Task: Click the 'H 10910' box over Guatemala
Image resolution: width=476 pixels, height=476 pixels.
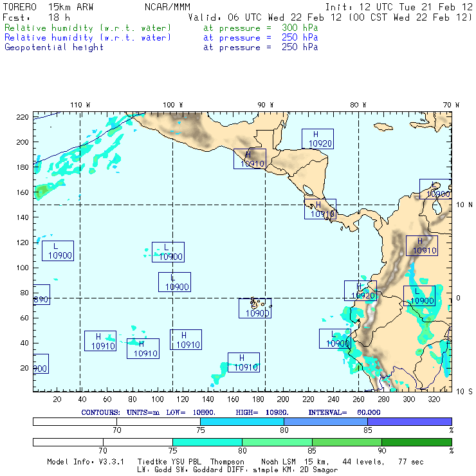Action: [250, 159]
